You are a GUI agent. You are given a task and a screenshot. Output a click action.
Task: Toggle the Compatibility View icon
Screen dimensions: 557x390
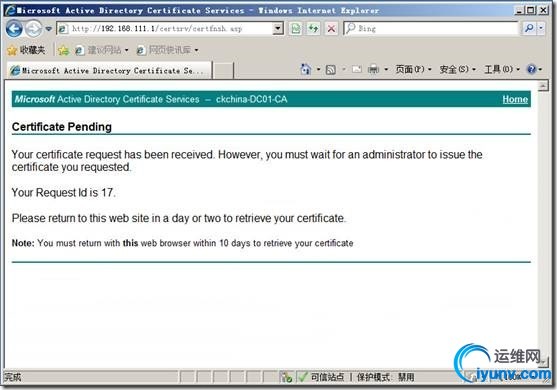point(295,29)
